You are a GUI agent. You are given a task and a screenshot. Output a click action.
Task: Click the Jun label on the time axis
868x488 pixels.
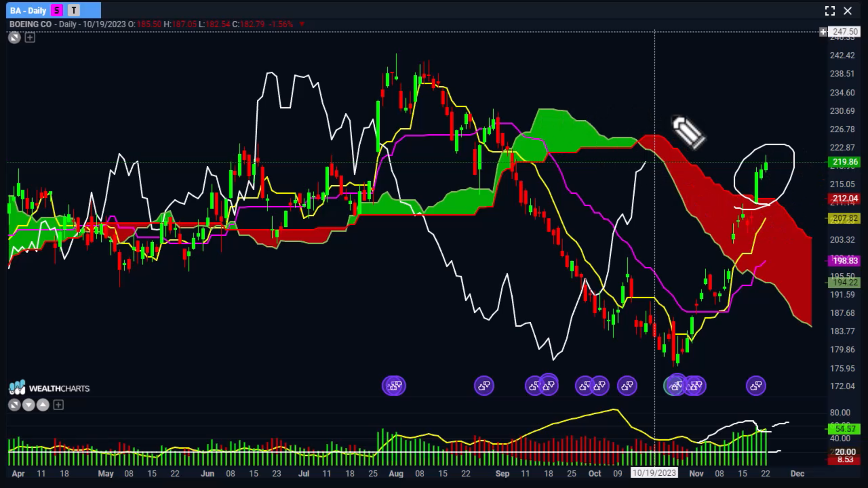pos(207,474)
